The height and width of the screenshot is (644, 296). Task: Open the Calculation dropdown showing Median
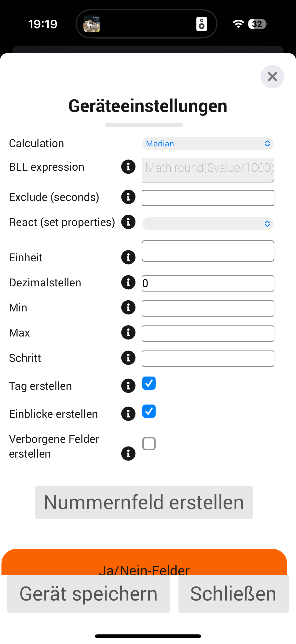[x=208, y=143]
